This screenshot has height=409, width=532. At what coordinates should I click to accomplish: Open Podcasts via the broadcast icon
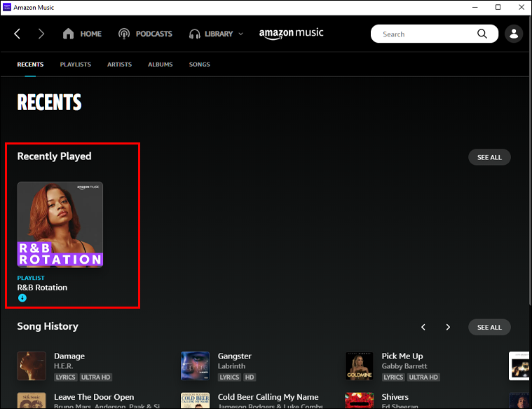coord(124,34)
